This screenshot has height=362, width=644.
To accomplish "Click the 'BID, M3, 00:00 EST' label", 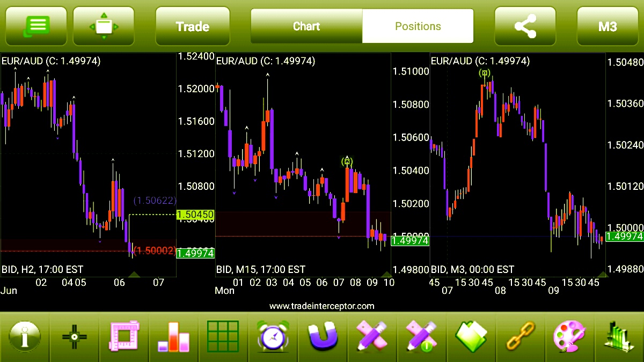I will [473, 269].
